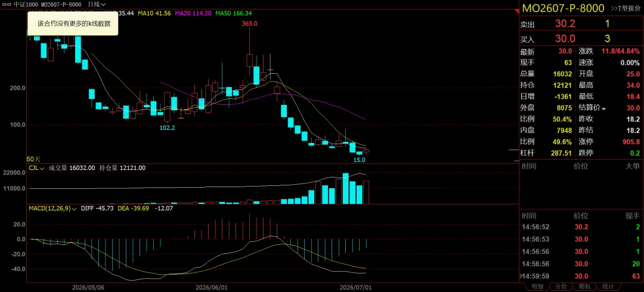Click the 22000.0 volume axis label
Screen dimensions: 644x292
click(x=15, y=173)
